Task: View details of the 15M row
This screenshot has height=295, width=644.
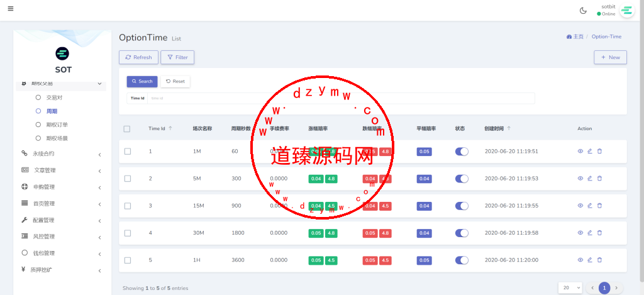Action: tap(580, 206)
